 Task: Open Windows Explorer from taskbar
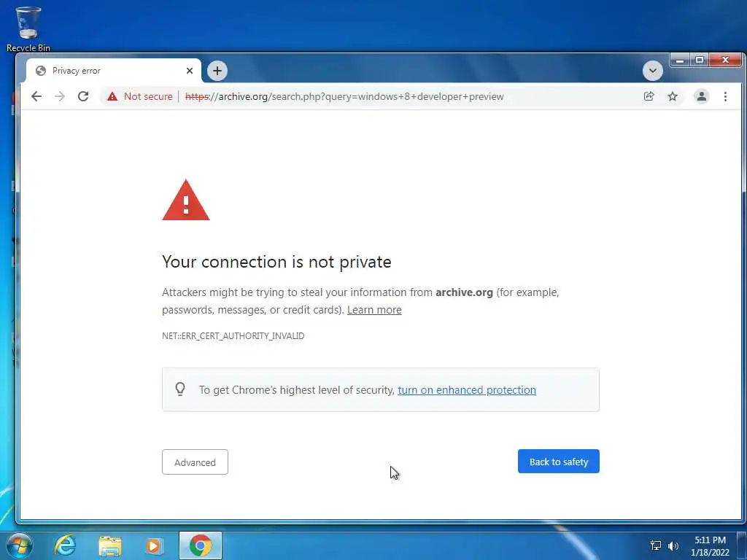(110, 545)
